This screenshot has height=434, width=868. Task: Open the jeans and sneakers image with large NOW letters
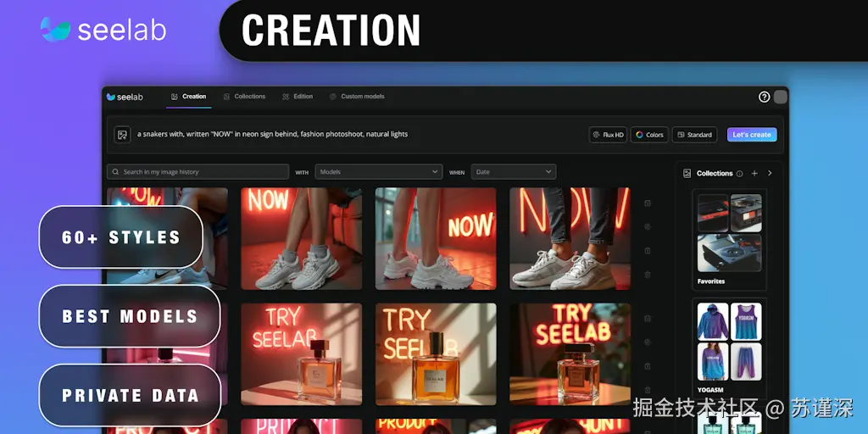click(x=570, y=238)
